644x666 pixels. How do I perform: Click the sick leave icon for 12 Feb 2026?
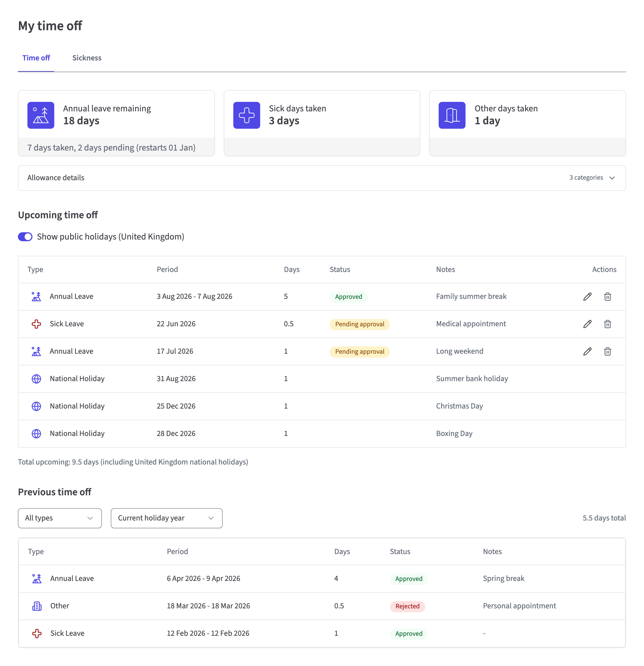(37, 634)
